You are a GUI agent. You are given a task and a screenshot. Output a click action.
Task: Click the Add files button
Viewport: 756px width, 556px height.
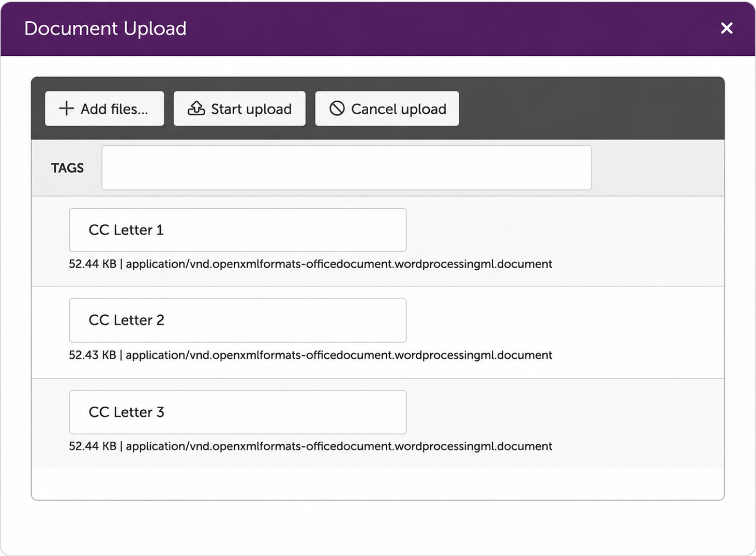click(104, 109)
